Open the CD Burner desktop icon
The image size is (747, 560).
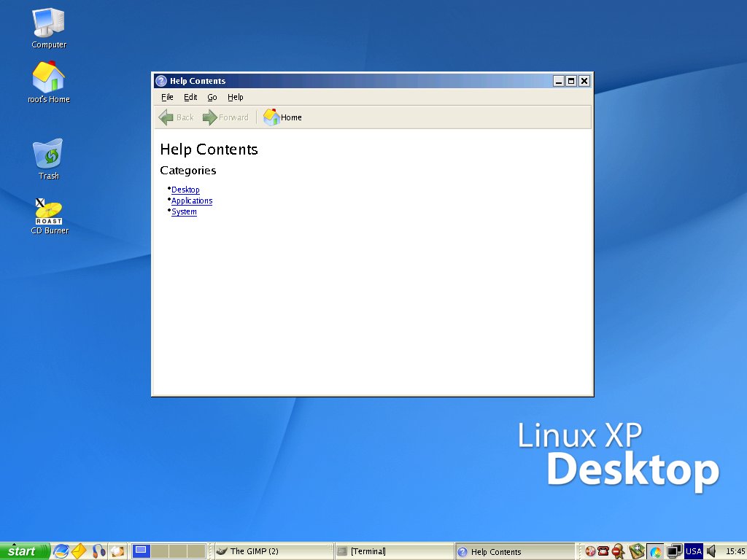[49, 217]
